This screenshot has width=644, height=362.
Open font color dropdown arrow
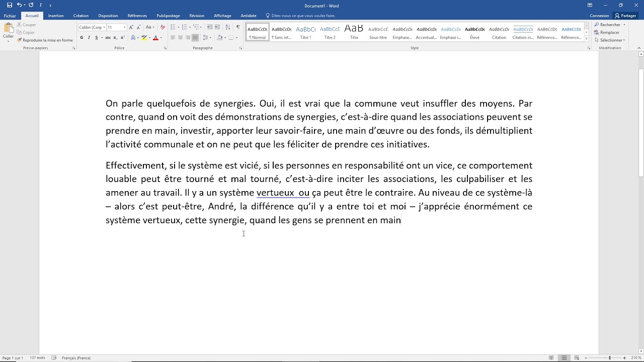tap(161, 38)
